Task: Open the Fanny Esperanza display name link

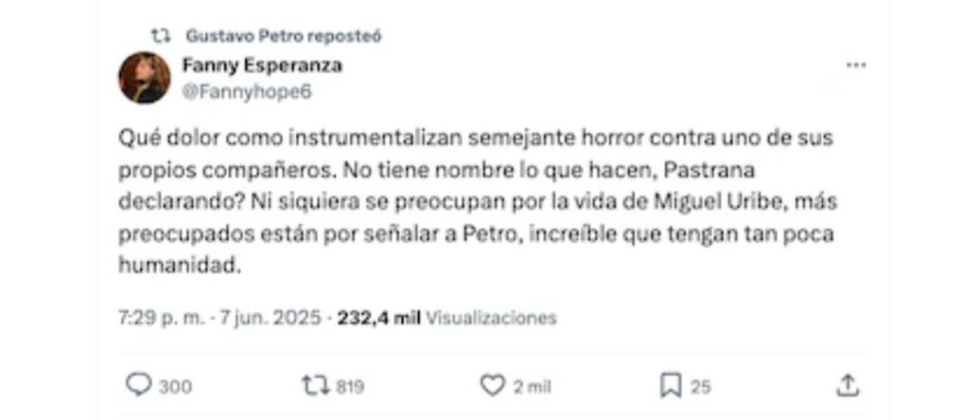Action: [x=262, y=65]
